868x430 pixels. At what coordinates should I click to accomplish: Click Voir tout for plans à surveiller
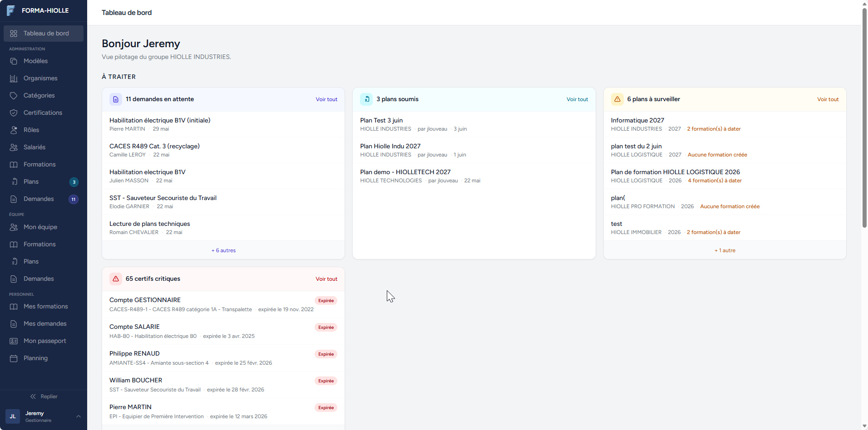coord(828,99)
